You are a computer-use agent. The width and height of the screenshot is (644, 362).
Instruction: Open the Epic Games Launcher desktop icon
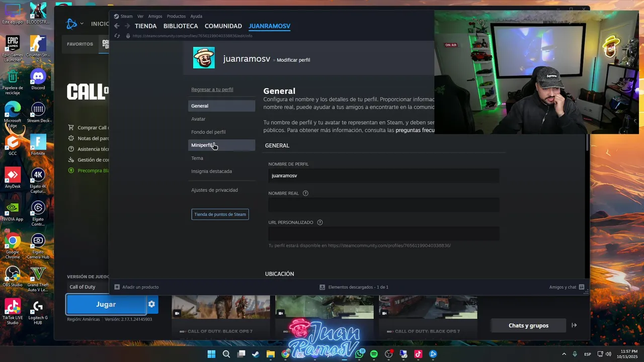[13, 49]
